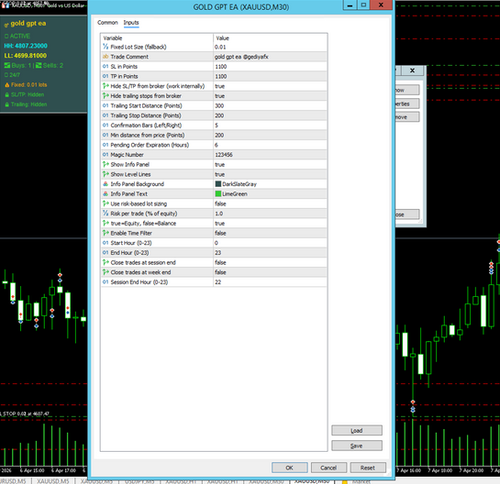This screenshot has height=484, width=500.
Task: Click the Confirmation Bars row icon
Action: pos(106,125)
